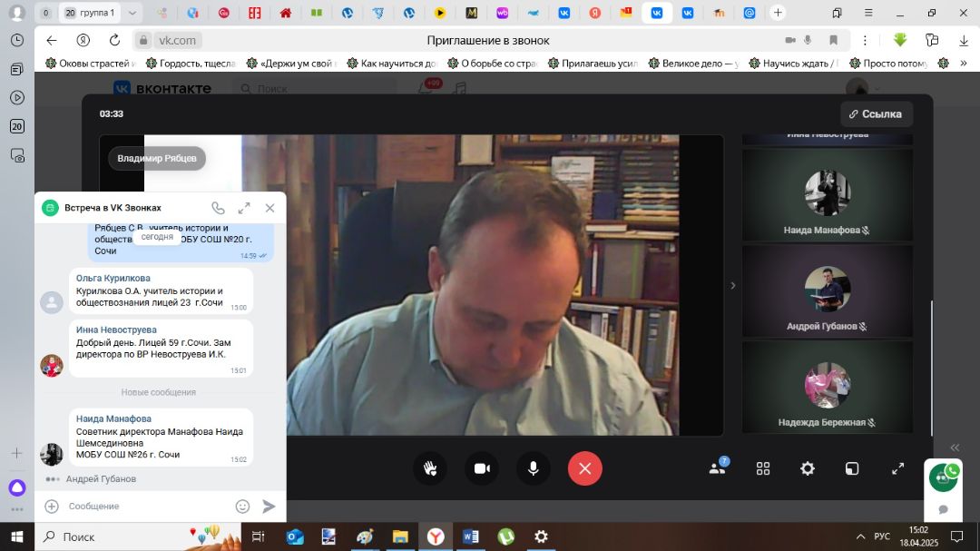Screen dimensions: 980x551
Task: Send the chat message
Action: click(269, 506)
